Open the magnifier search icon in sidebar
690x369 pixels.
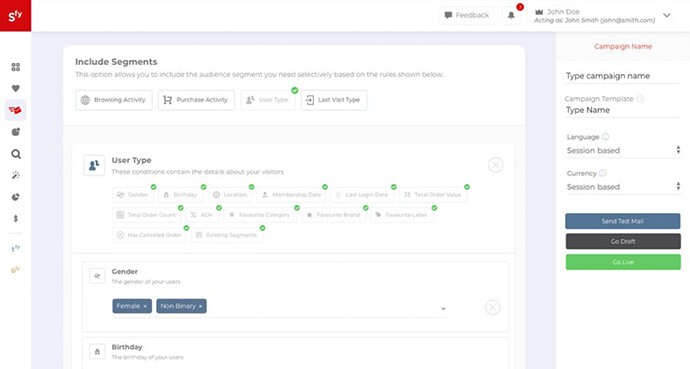16,154
